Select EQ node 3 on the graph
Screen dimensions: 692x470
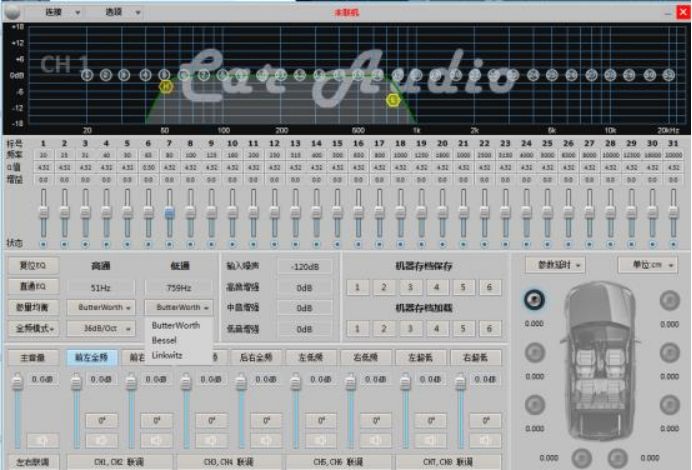124,75
